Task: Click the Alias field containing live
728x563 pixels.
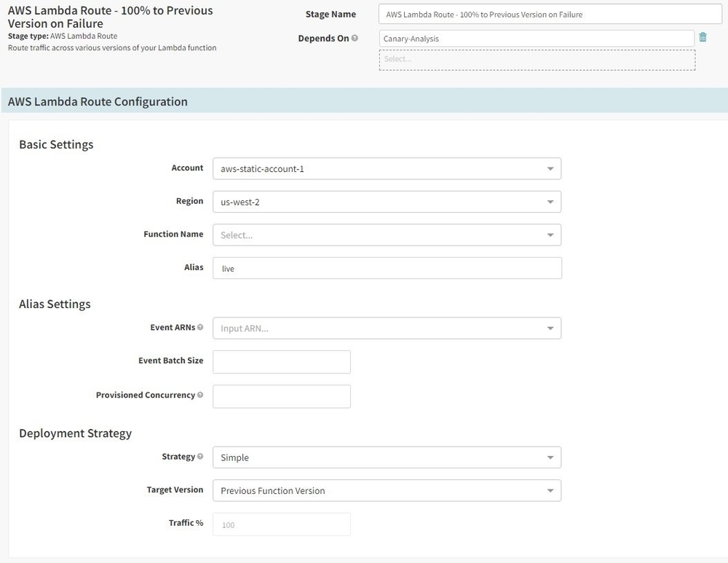Action: 387,268
